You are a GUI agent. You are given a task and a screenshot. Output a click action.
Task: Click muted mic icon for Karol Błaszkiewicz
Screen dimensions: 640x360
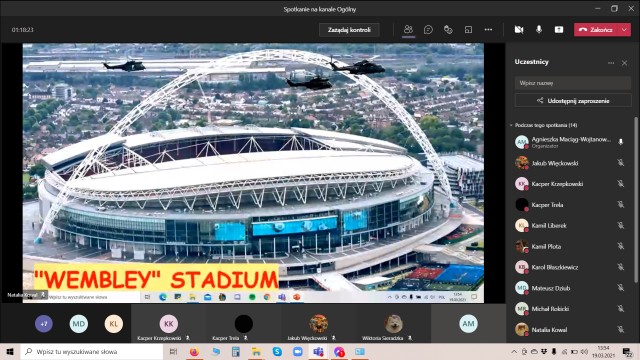620,267
